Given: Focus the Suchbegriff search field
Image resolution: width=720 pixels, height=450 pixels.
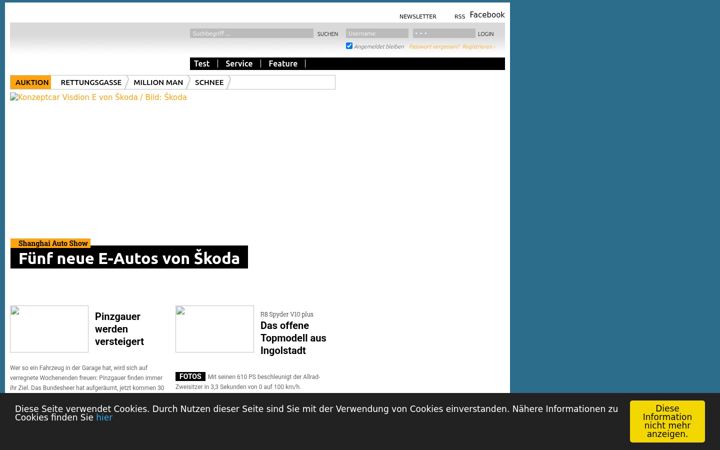Looking at the screenshot, I should pos(252,34).
